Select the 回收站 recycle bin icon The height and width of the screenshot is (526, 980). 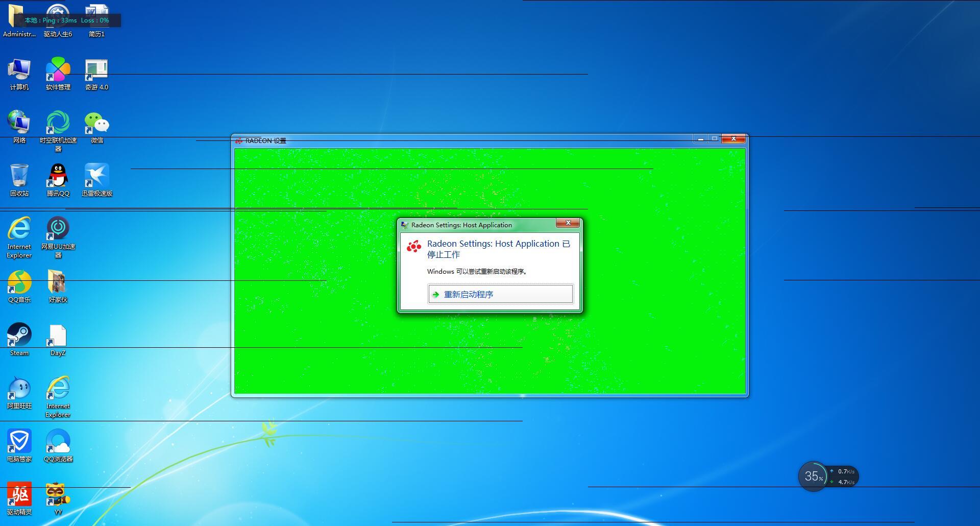click(19, 180)
